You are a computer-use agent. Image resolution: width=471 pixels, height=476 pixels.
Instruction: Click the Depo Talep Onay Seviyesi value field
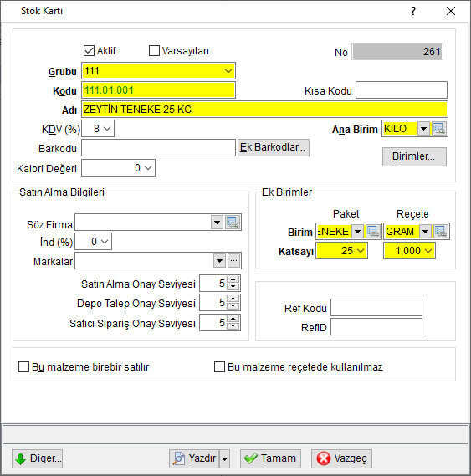(213, 303)
